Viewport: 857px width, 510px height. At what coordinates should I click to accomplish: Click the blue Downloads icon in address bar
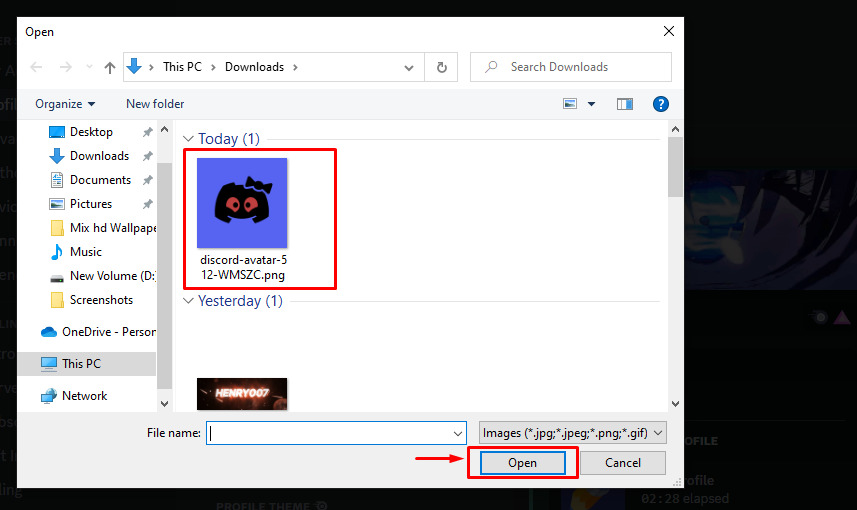point(134,67)
